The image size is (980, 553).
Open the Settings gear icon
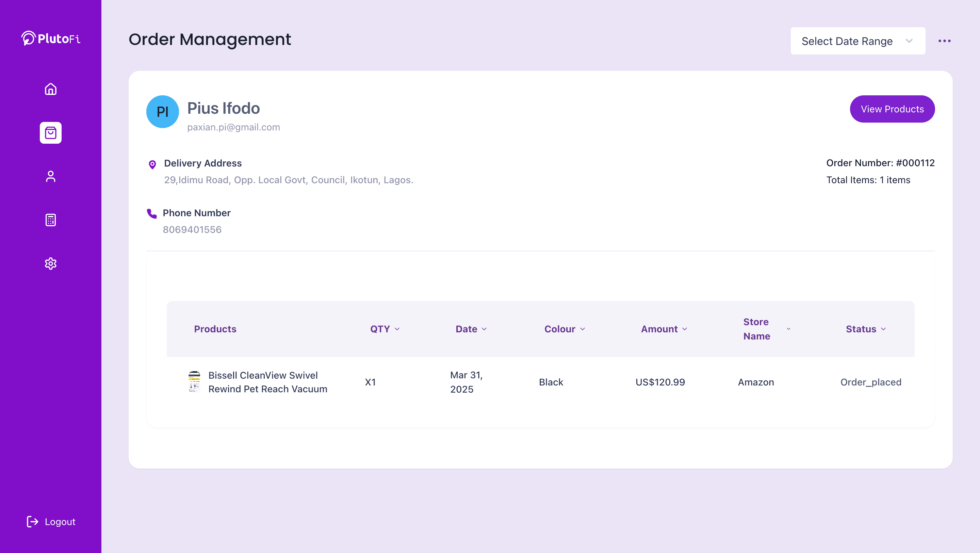(x=51, y=263)
